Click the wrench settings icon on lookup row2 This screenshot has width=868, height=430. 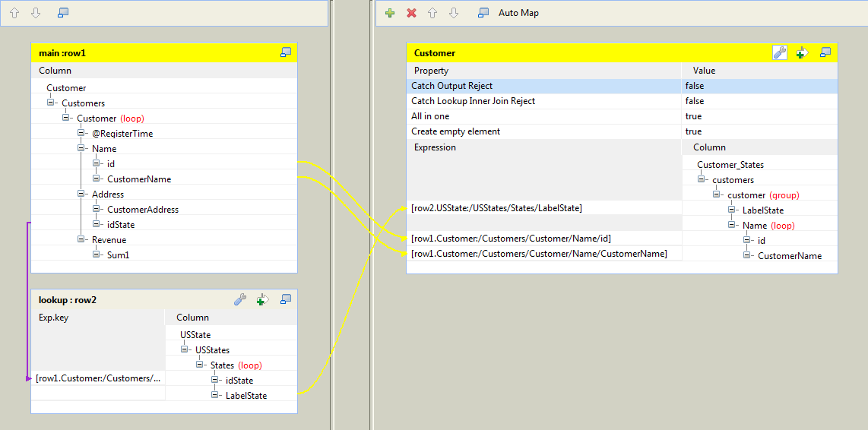pos(239,299)
